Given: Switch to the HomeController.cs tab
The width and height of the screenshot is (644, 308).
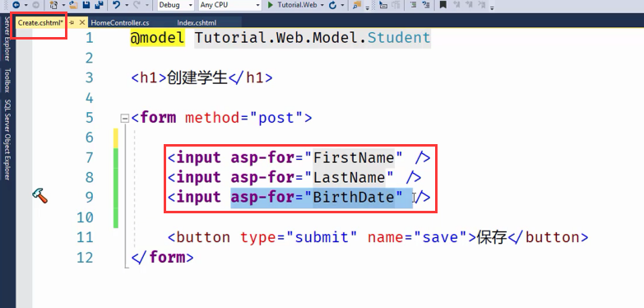Looking at the screenshot, I should point(120,22).
